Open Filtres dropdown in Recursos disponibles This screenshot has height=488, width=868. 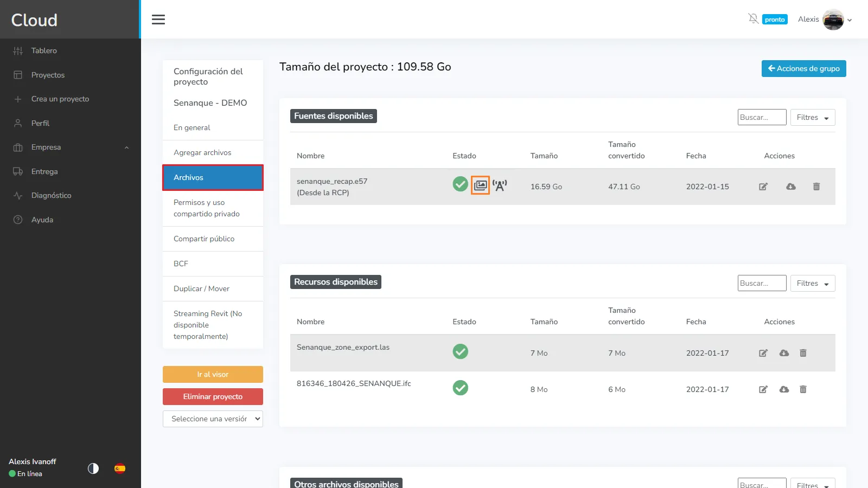812,284
